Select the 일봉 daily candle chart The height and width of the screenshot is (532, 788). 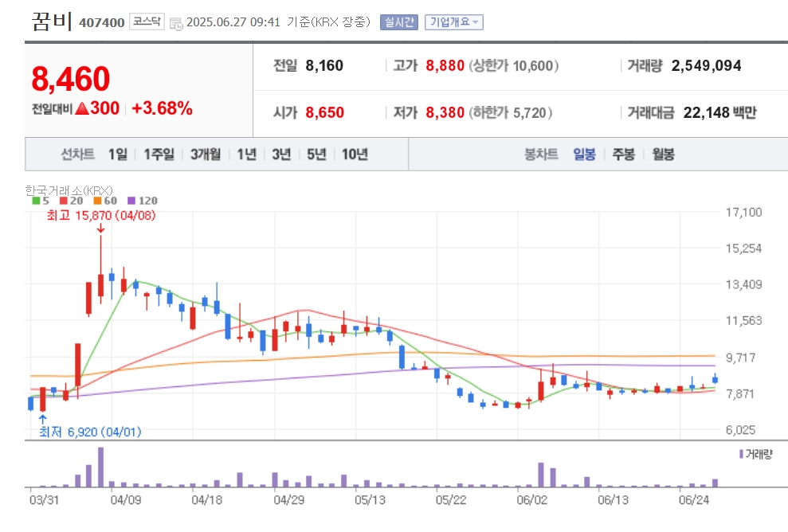pos(584,155)
